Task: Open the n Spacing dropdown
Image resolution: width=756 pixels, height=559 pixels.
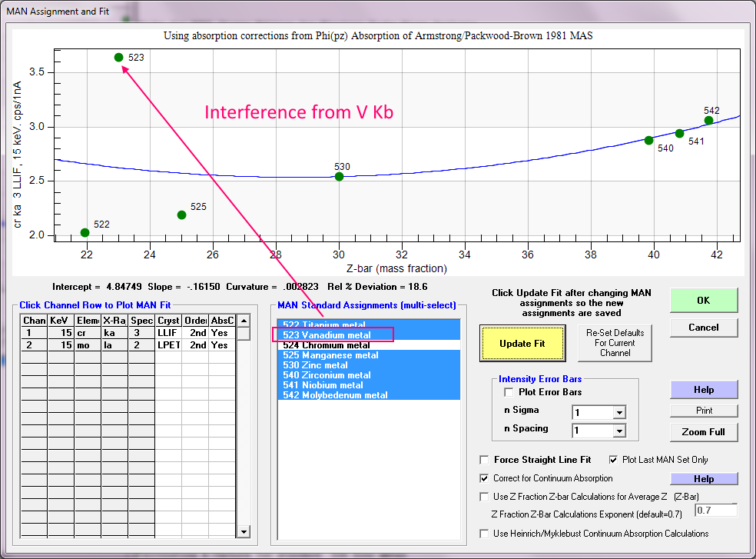Action: click(x=618, y=431)
